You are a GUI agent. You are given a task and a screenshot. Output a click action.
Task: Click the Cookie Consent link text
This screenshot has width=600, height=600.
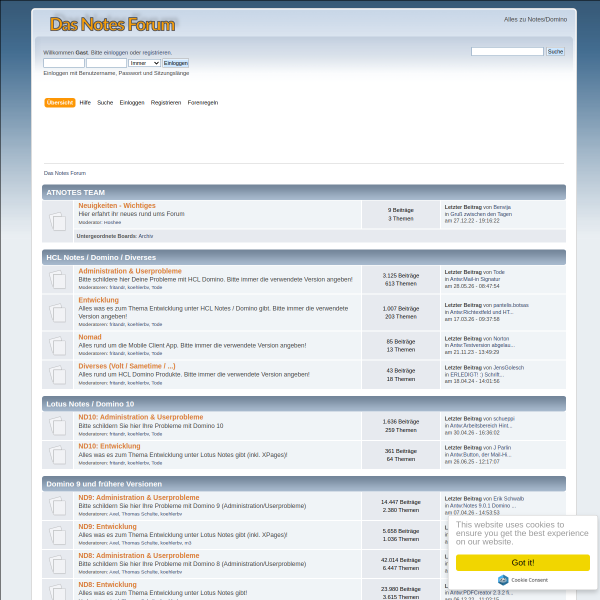[x=529, y=580]
